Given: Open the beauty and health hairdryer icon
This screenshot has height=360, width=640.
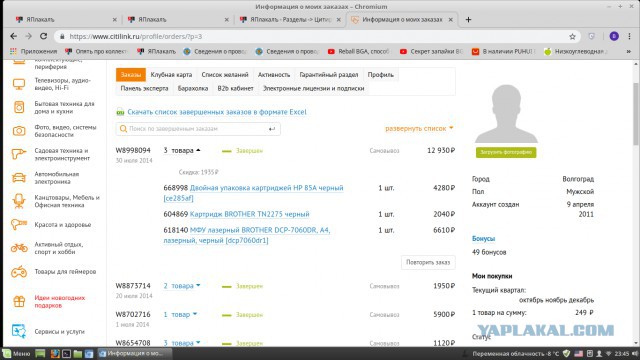Looking at the screenshot, I should click(x=19, y=224).
